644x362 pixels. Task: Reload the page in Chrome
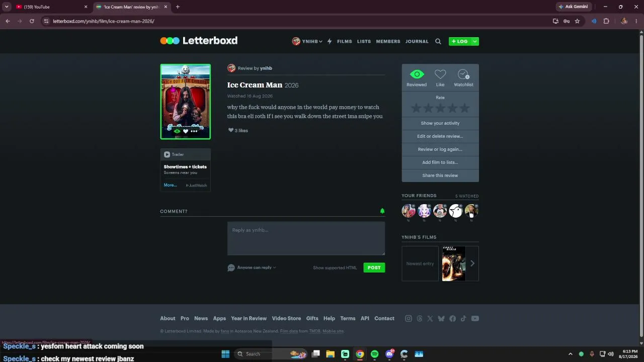pyautogui.click(x=32, y=21)
